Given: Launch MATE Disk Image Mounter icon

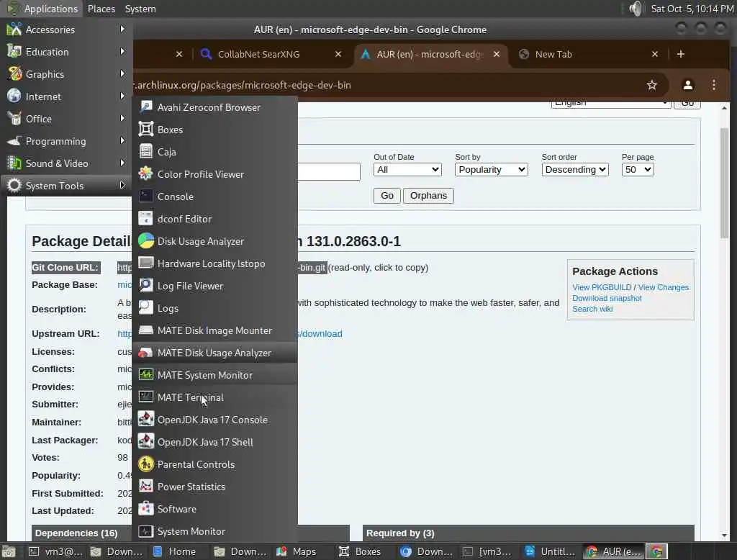Looking at the screenshot, I should click(145, 330).
